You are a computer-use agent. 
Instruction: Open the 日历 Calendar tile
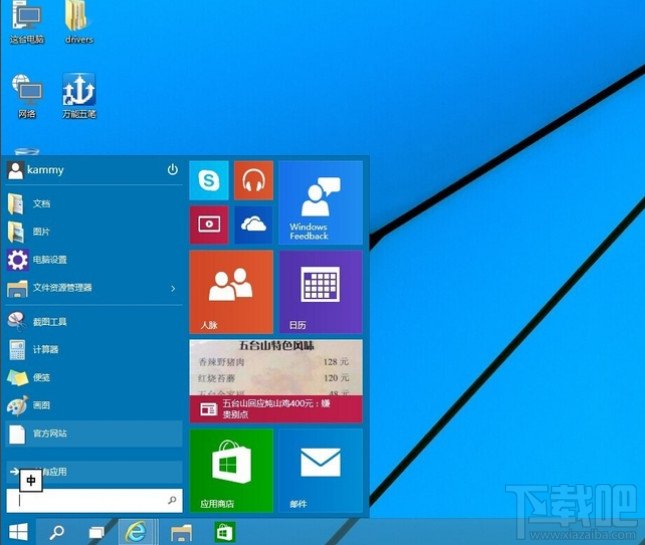pyautogui.click(x=320, y=291)
